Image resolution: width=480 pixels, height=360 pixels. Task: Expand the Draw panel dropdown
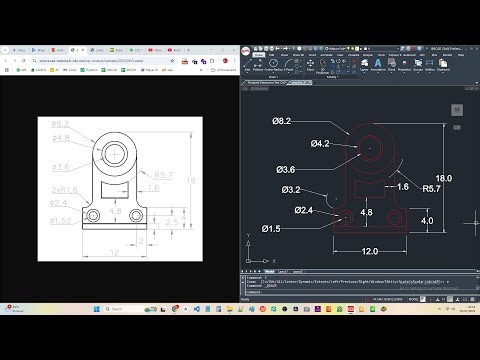click(273, 77)
